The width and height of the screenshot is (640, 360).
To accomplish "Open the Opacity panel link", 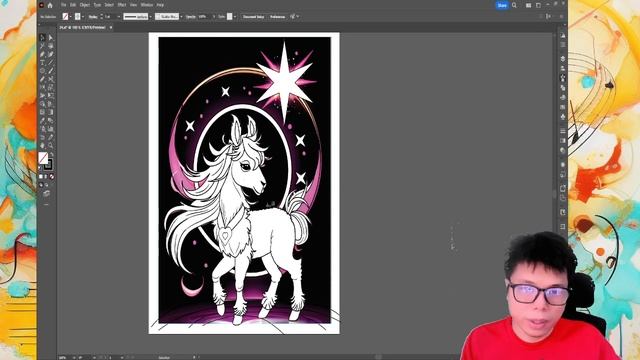I will pyautogui.click(x=191, y=17).
